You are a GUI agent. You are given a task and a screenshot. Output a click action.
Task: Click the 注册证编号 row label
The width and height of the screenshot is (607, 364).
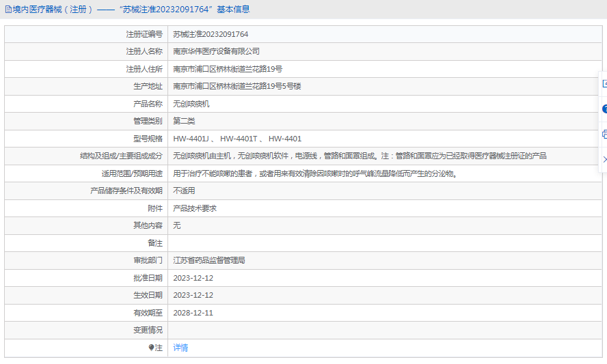pos(144,34)
